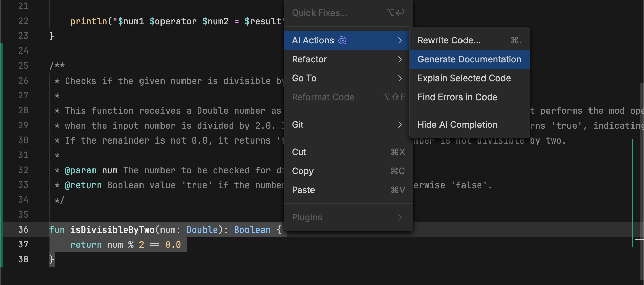Click the isDivisibleByTwo function name
The width and height of the screenshot is (644, 285).
(x=112, y=230)
